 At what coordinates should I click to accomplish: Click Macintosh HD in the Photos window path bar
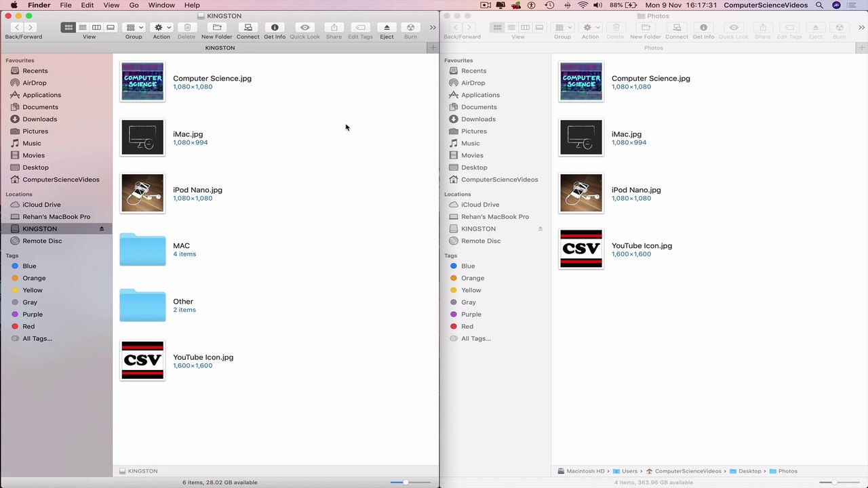[580, 471]
